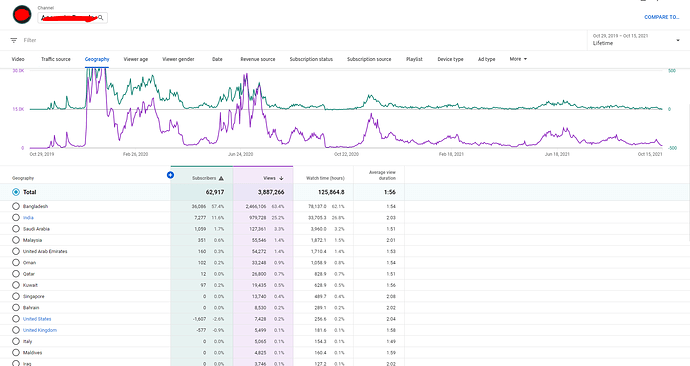Switch to the Traffic source tab
The image size is (690, 366).
click(56, 59)
